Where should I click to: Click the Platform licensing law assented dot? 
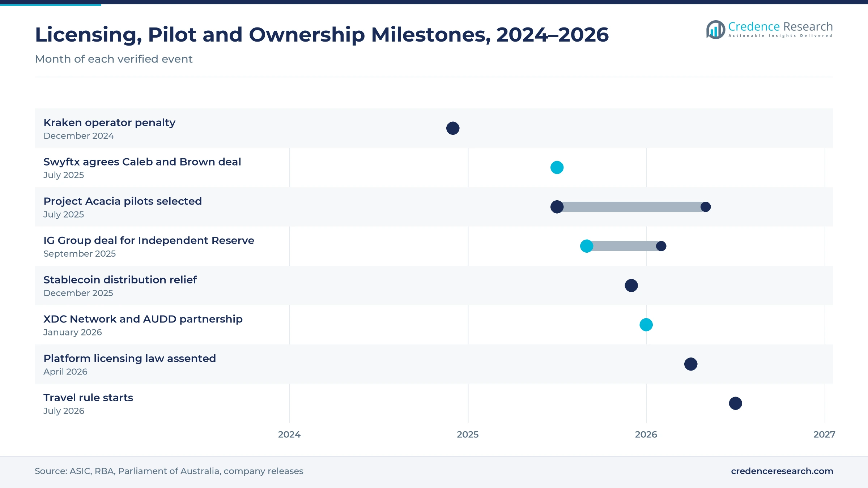691,364
